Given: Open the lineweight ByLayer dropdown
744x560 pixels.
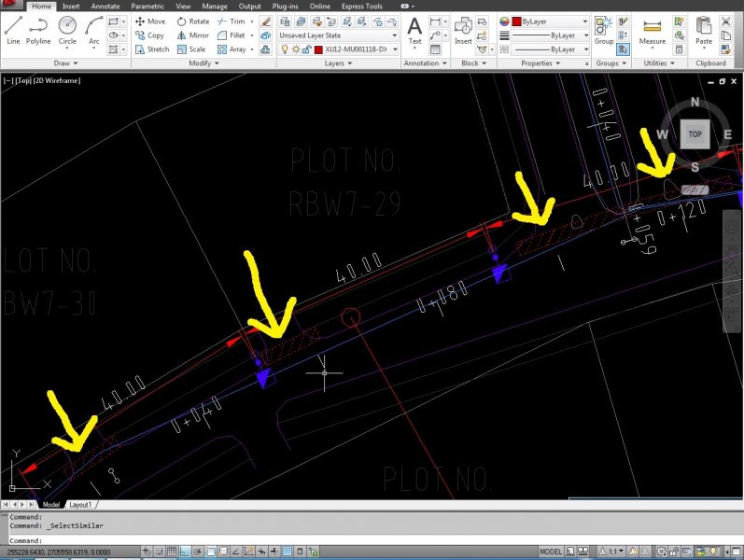Looking at the screenshot, I should tap(551, 35).
